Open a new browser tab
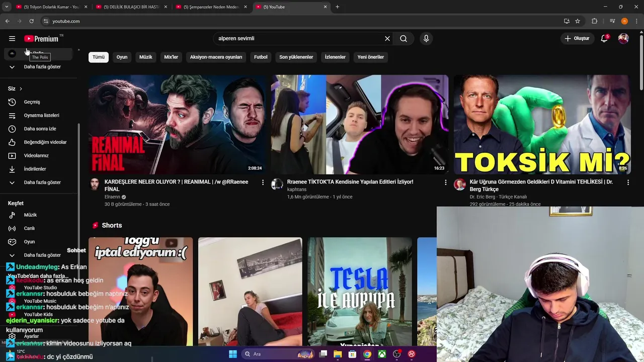 click(338, 7)
